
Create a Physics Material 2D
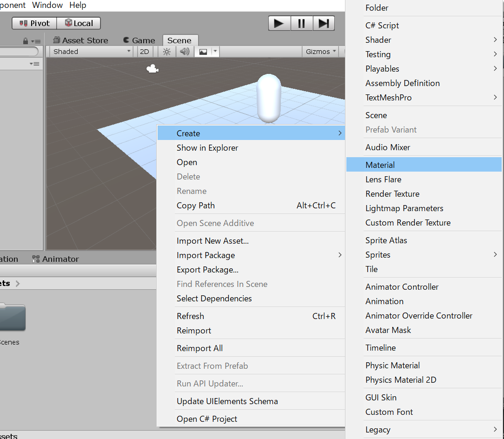point(424,379)
